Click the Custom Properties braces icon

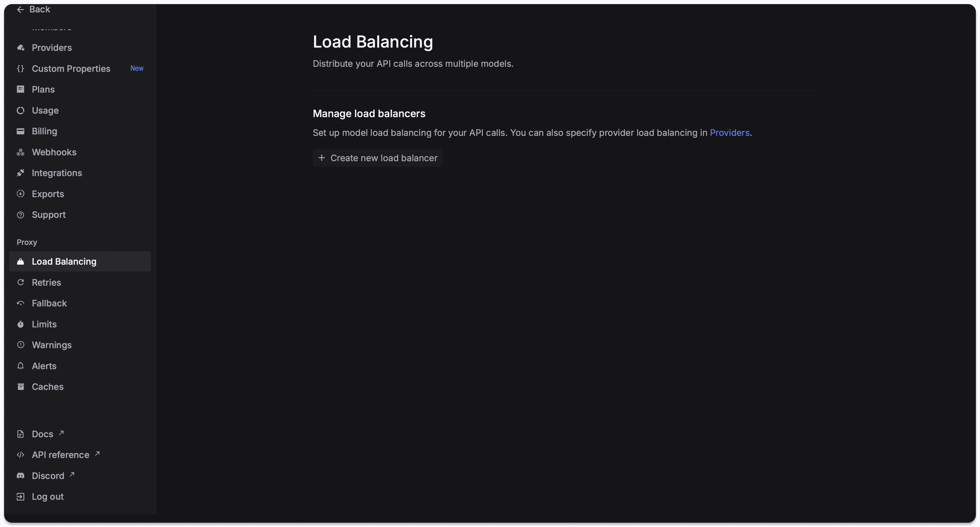20,68
